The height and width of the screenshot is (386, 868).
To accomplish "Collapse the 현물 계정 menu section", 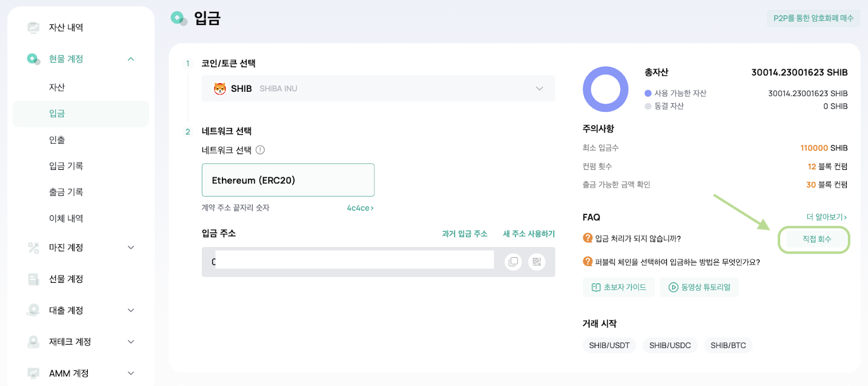I will coord(131,59).
